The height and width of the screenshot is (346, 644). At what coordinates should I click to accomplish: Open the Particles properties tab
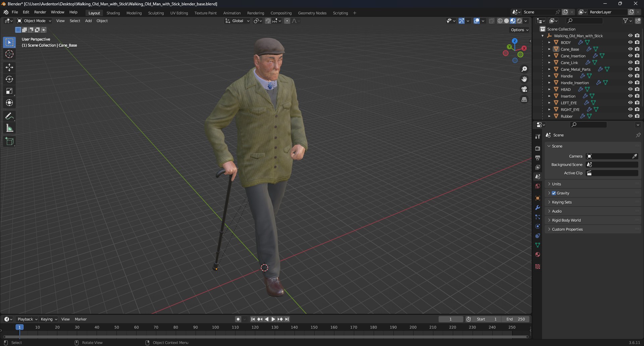(538, 217)
